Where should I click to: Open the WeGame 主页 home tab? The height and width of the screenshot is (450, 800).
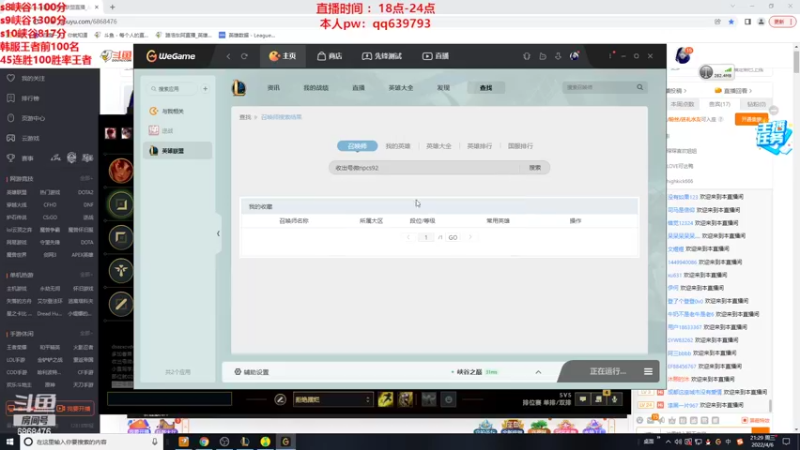[283, 56]
